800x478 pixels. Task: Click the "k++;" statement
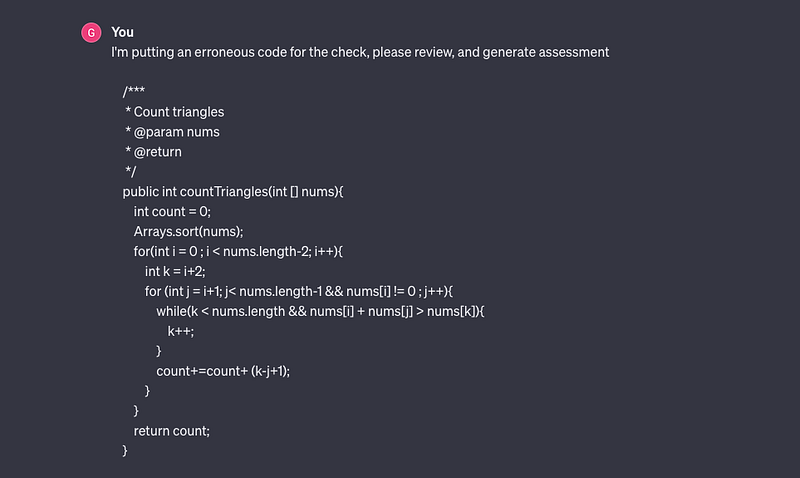(181, 331)
